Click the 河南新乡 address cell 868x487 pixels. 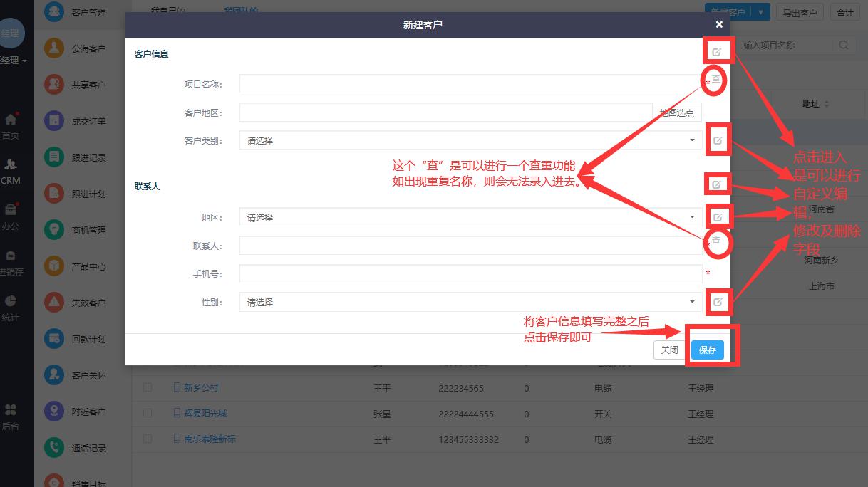[821, 260]
